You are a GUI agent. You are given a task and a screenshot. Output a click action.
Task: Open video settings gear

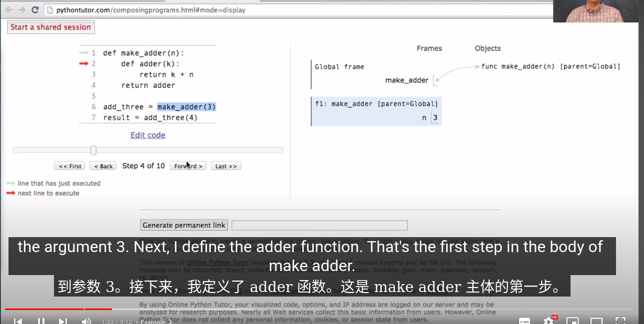[x=549, y=321]
